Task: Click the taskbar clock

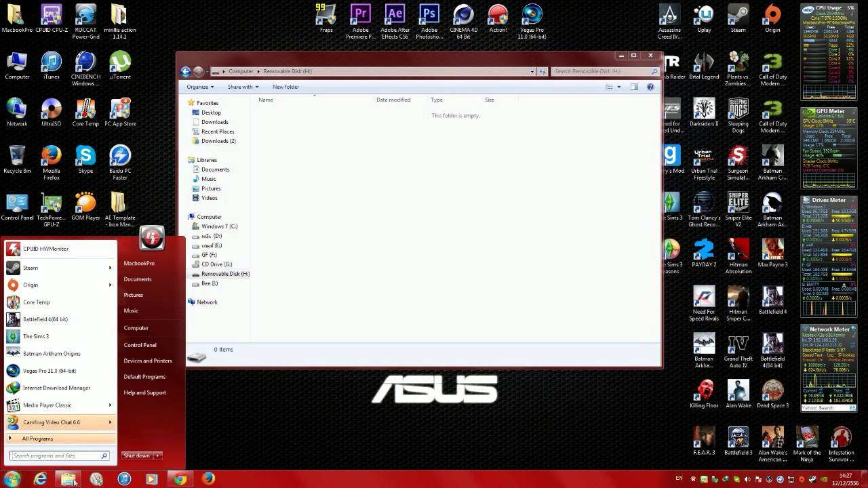Action: tap(846, 479)
